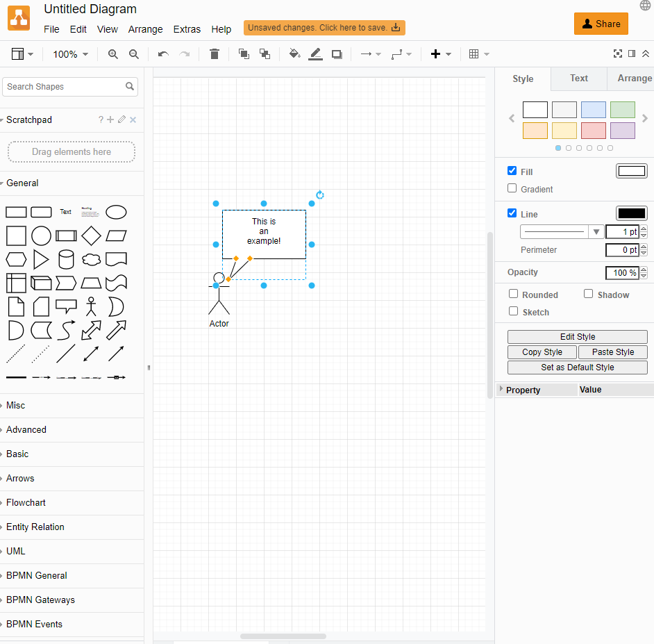Click the To Front icon
The height and width of the screenshot is (644, 654).
pyautogui.click(x=244, y=53)
